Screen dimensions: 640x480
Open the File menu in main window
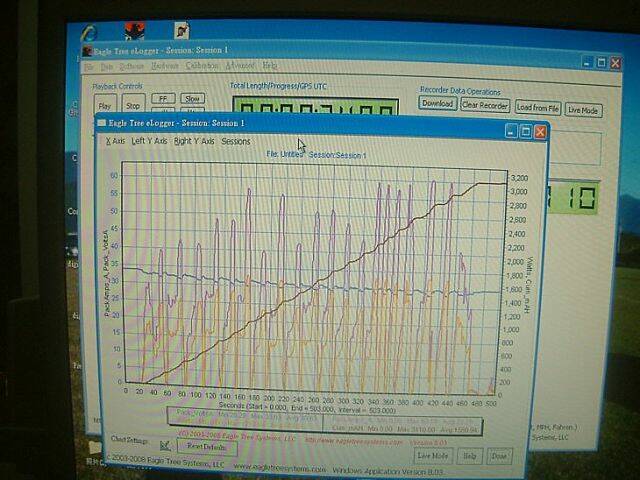coord(89,66)
